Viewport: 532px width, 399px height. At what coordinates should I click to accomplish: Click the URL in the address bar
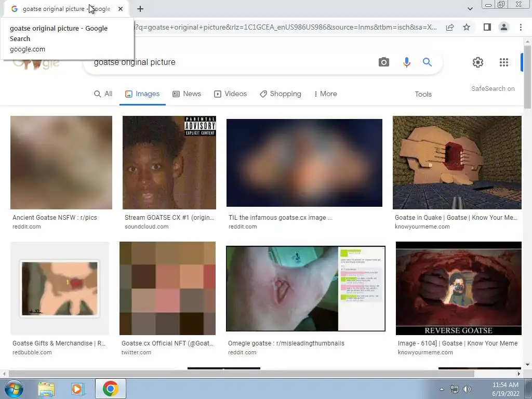tap(285, 27)
